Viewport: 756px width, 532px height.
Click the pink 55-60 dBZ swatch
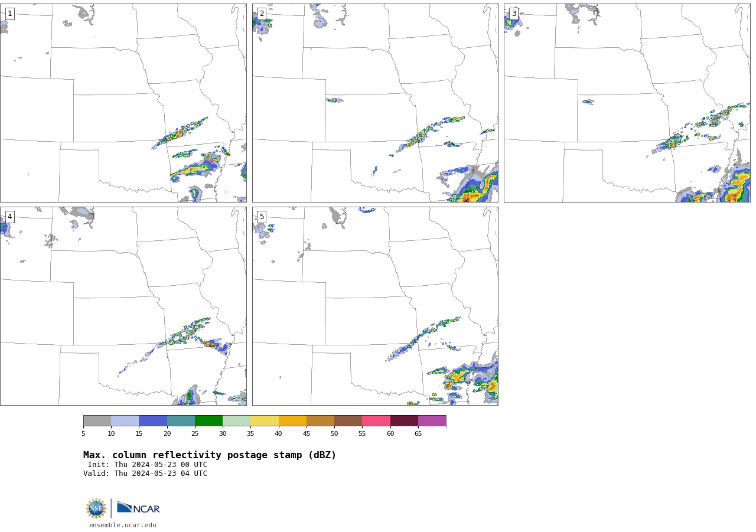click(376, 420)
